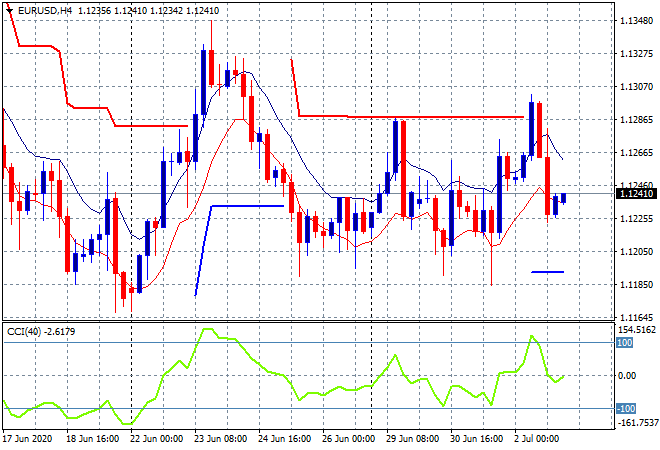The height and width of the screenshot is (450, 660).
Task: Click the CCI scale value 0.00
Action: coord(628,375)
